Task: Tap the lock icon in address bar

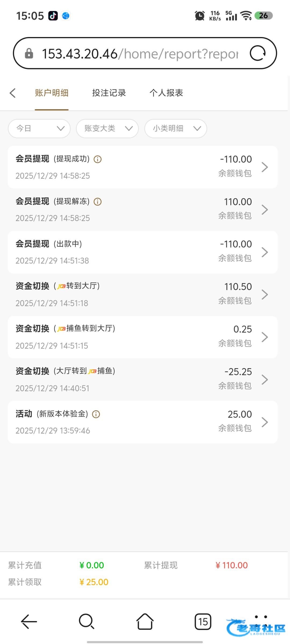Action: [29, 53]
